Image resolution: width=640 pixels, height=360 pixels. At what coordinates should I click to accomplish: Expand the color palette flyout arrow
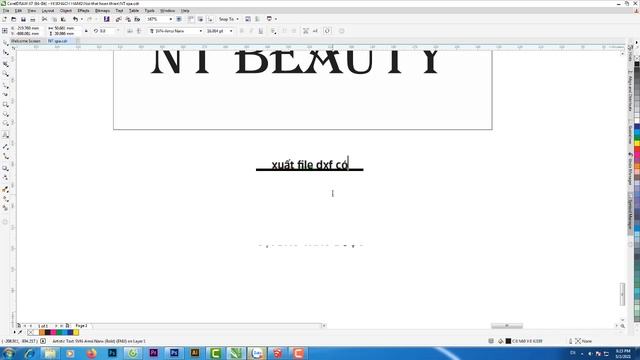tap(15, 333)
